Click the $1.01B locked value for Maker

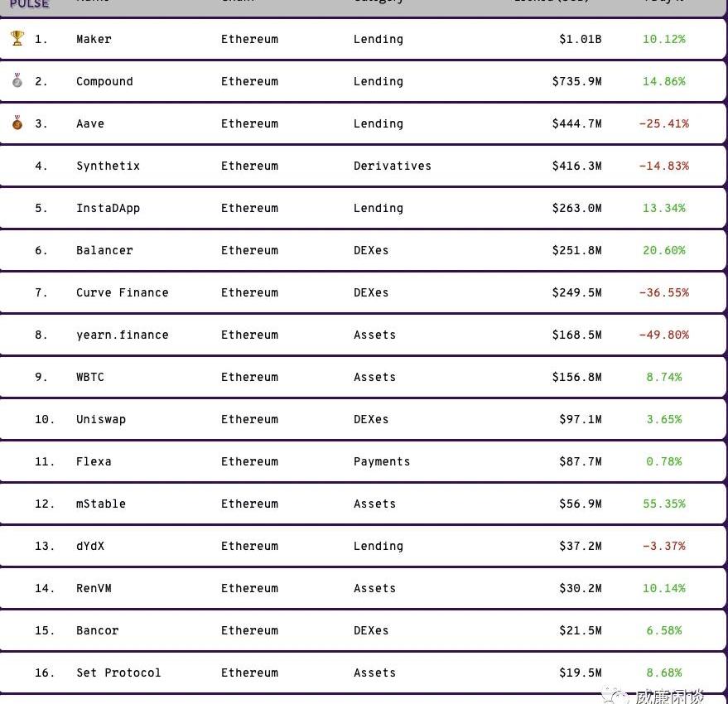(581, 39)
